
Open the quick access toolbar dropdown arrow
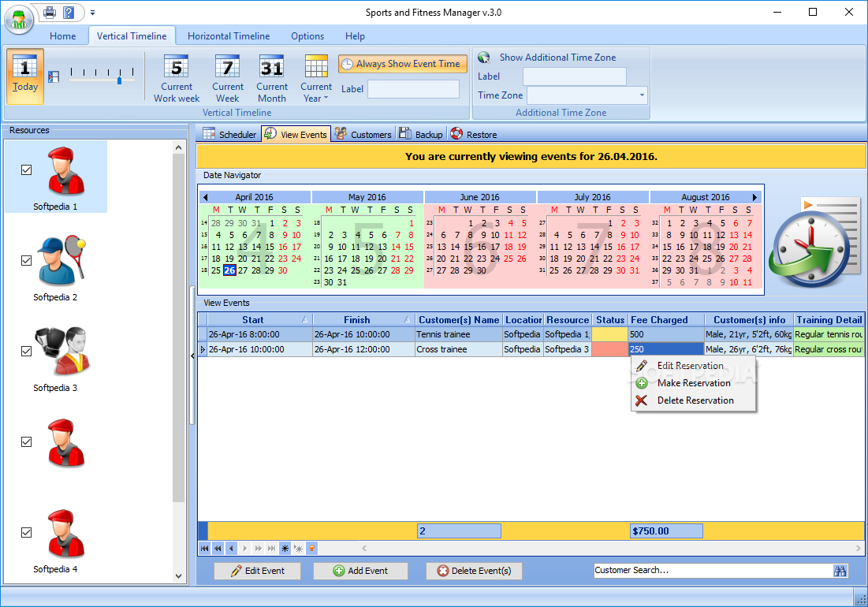(92, 12)
